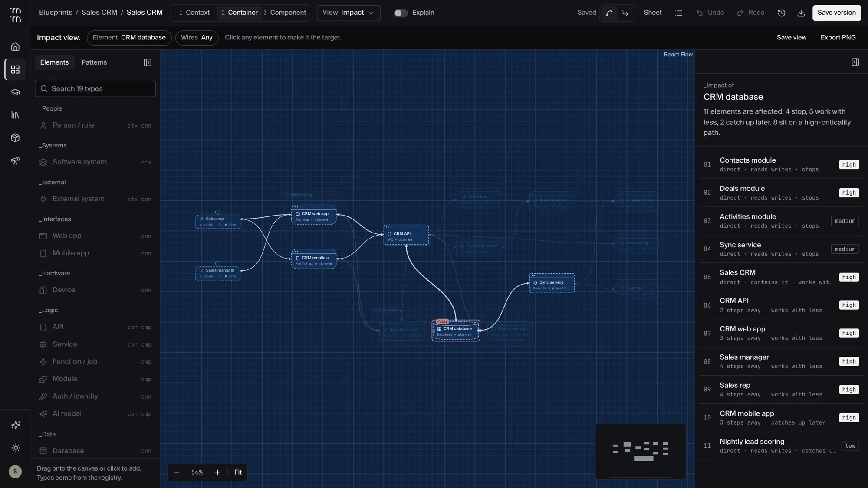Screen dimensions: 868x488
Task: Select the Sync service node on canvas
Action: point(552,284)
